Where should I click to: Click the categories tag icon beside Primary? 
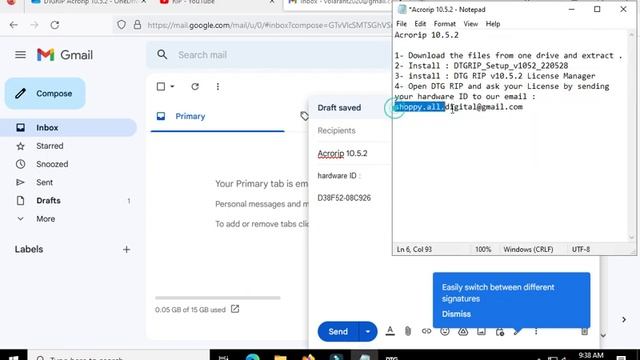[x=304, y=116]
